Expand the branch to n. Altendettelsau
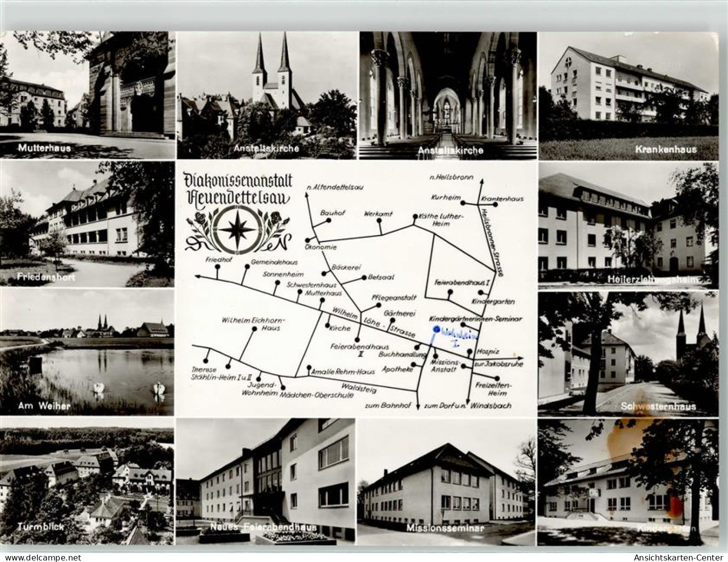This screenshot has width=728, height=562. pyautogui.click(x=306, y=195)
